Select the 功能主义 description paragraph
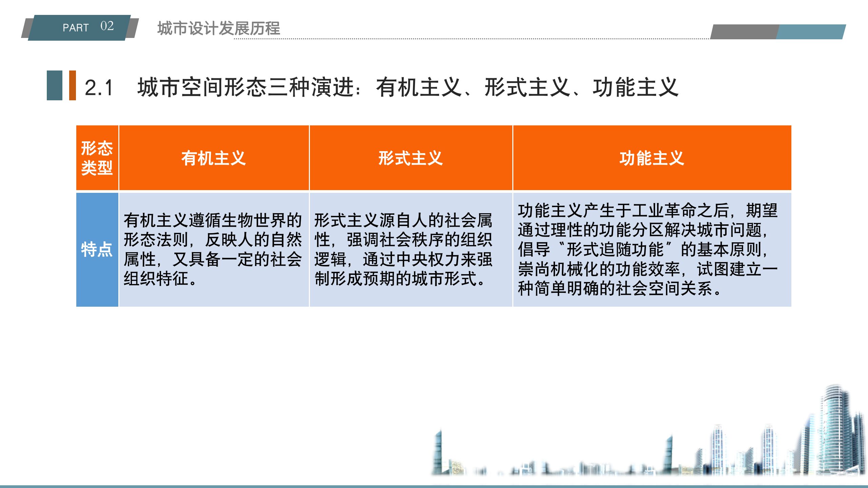The height and width of the screenshot is (488, 868). coord(648,250)
